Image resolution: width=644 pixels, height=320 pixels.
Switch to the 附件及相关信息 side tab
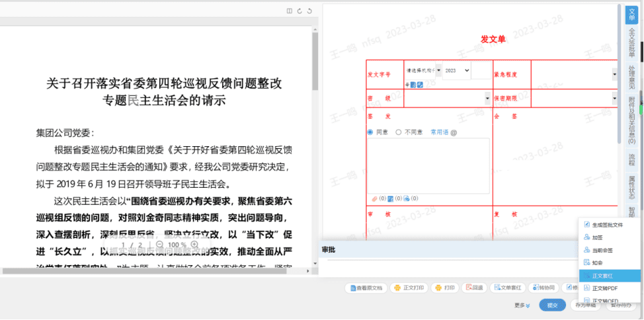coord(631,120)
